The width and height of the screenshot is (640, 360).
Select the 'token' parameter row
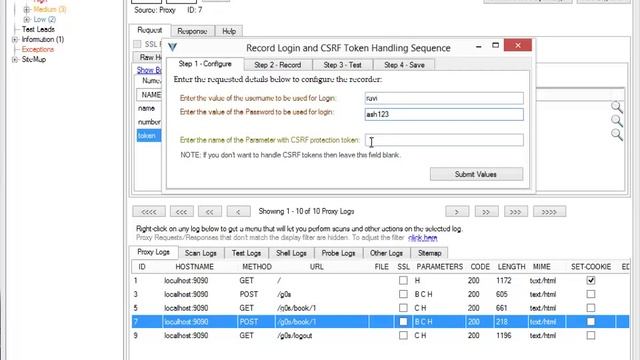pos(149,136)
